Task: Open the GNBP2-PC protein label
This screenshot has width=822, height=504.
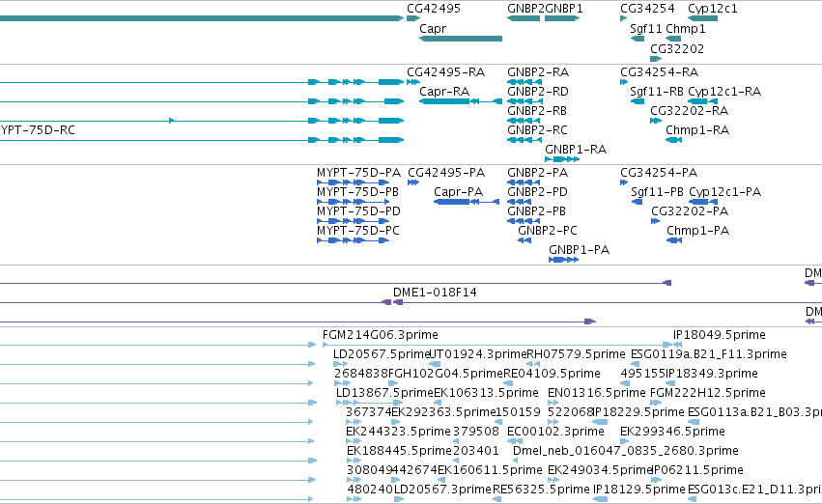Action: click(x=548, y=231)
